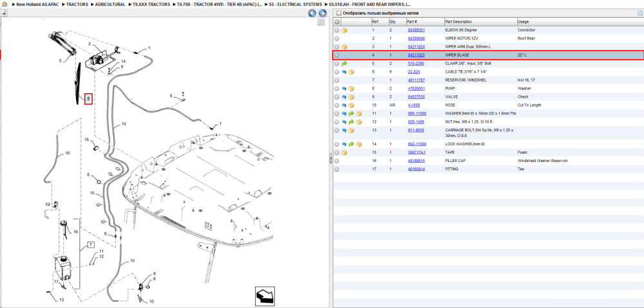This screenshot has height=308, width=644.
Task: Collapse the panel using the splitter handle
Action: pyautogui.click(x=330, y=159)
